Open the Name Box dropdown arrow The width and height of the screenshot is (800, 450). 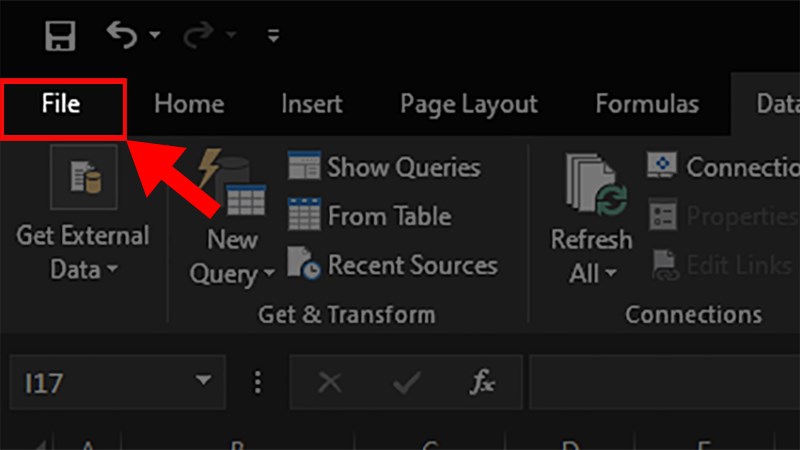click(x=204, y=381)
